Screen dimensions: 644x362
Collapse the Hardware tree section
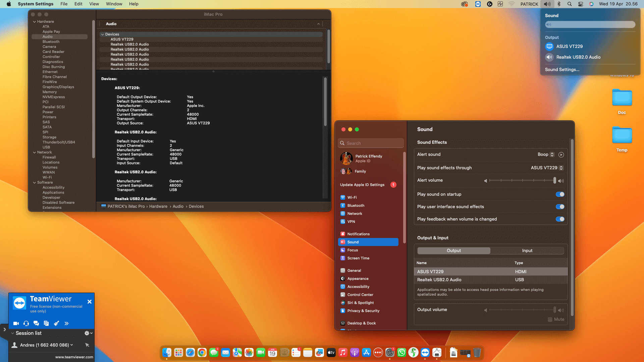35,21
